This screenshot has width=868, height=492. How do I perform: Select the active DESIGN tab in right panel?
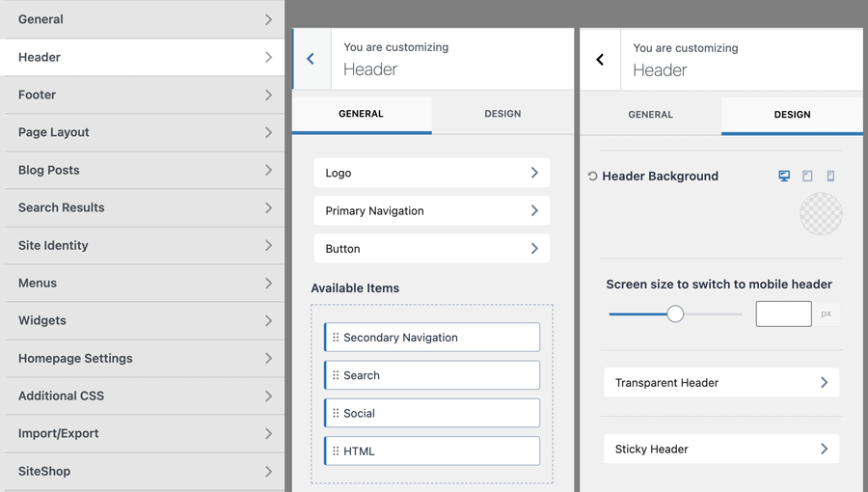click(x=792, y=115)
